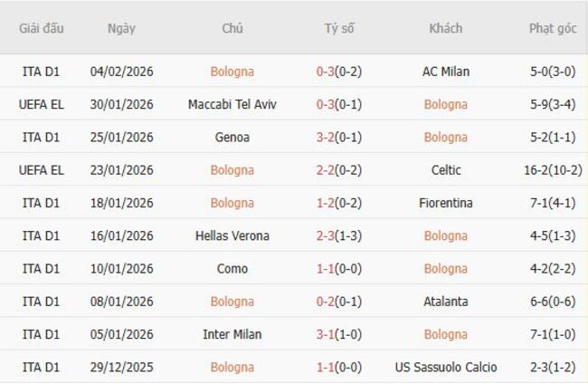This screenshot has height=384, width=588.
Task: Open the Maccabi Tel Aviv team link
Action: [232, 104]
